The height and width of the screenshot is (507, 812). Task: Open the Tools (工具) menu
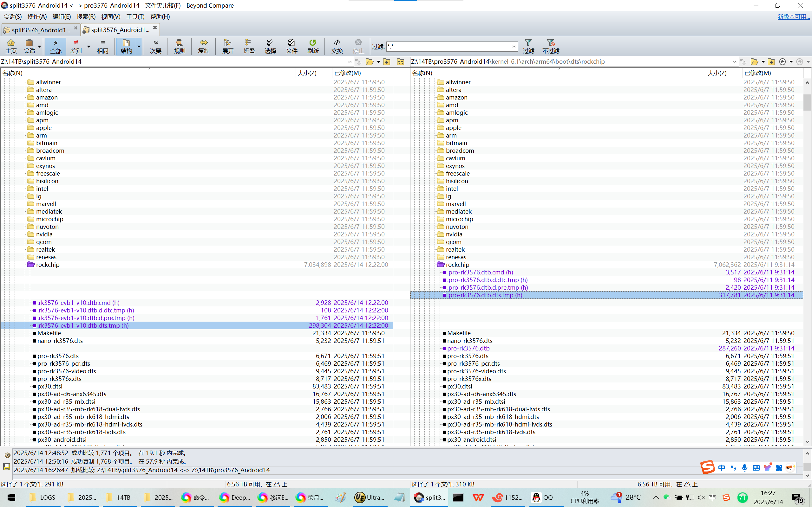point(135,16)
